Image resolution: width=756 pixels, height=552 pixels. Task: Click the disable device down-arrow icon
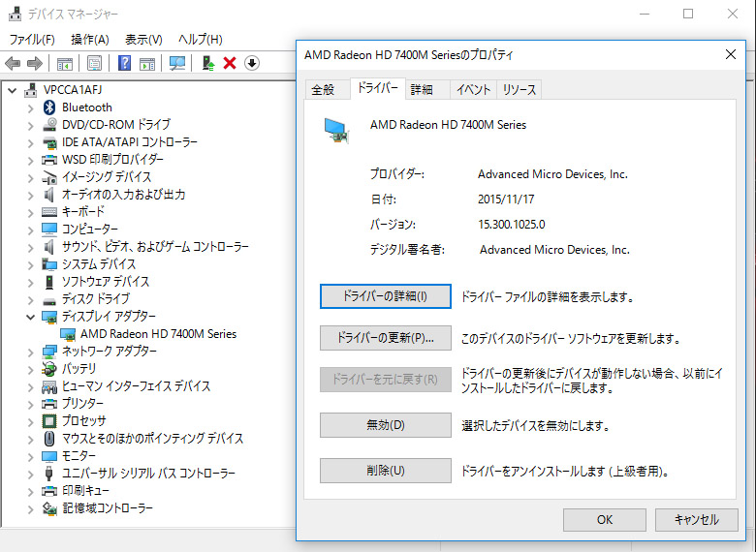pyautogui.click(x=252, y=63)
